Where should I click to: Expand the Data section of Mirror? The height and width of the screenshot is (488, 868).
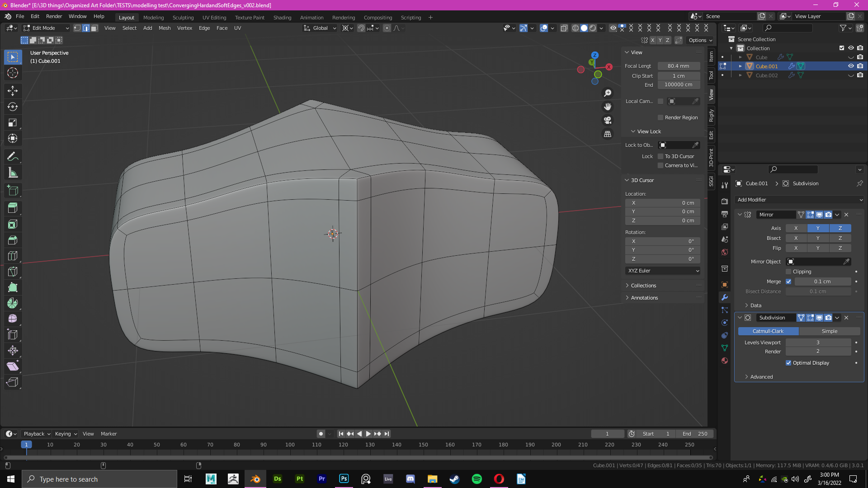click(755, 305)
